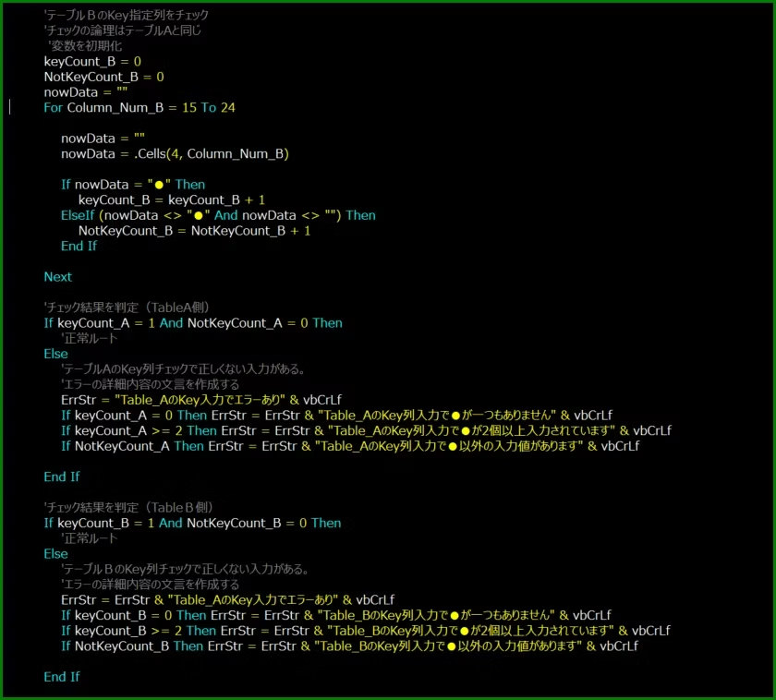The image size is (776, 700).
Task: Click the 'If NotKeyCount_A Then ErrStr' line
Action: pos(350,446)
